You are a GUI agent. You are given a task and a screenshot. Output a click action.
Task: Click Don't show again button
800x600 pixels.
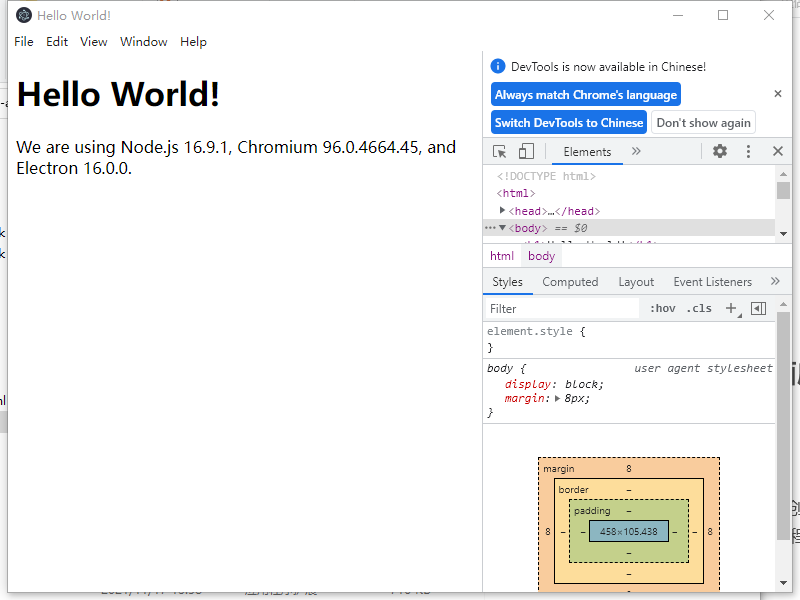click(x=703, y=122)
